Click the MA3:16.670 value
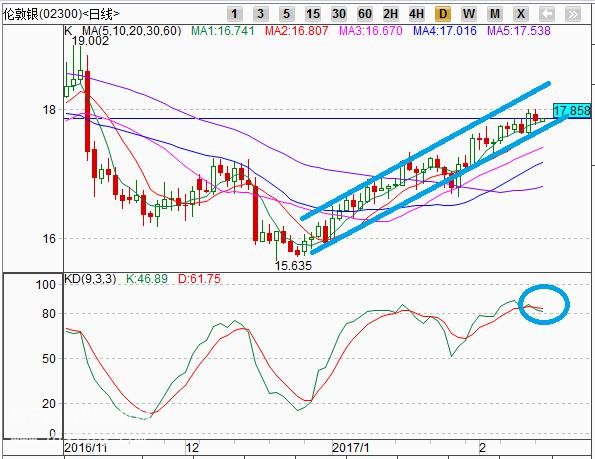 click(x=370, y=31)
